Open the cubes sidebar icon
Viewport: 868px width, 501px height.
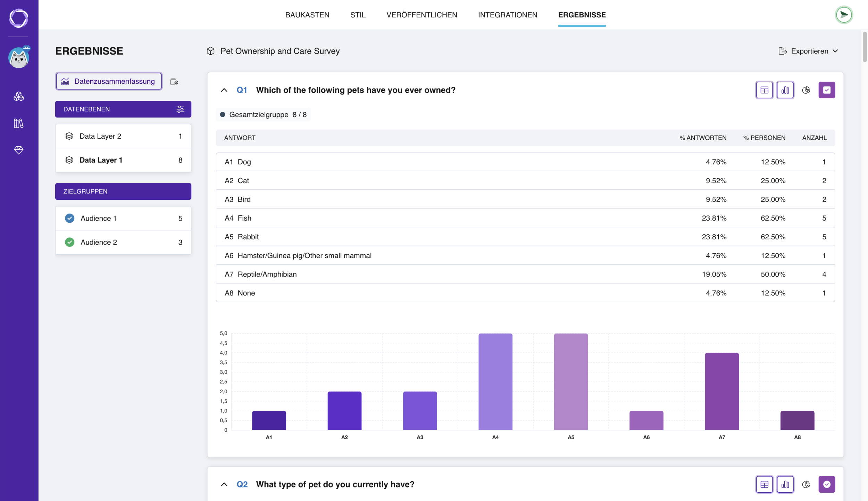tap(19, 96)
